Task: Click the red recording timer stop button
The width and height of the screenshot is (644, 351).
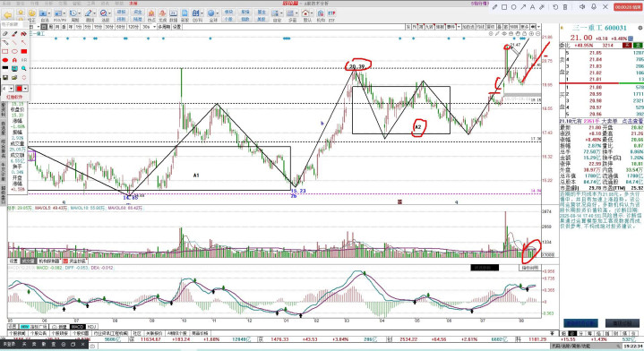Action: (628, 7)
